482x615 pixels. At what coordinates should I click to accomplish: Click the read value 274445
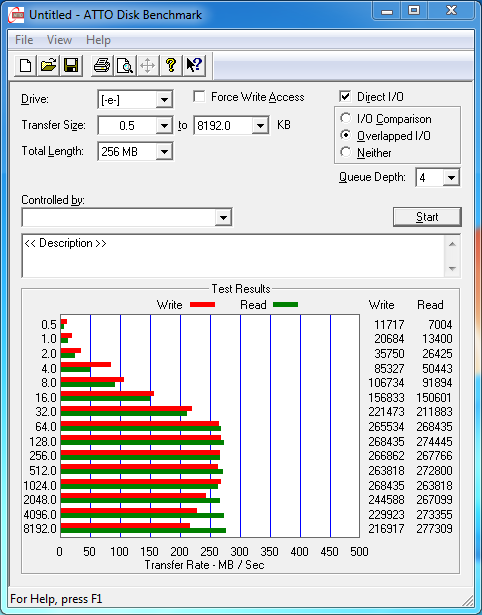[x=434, y=442]
